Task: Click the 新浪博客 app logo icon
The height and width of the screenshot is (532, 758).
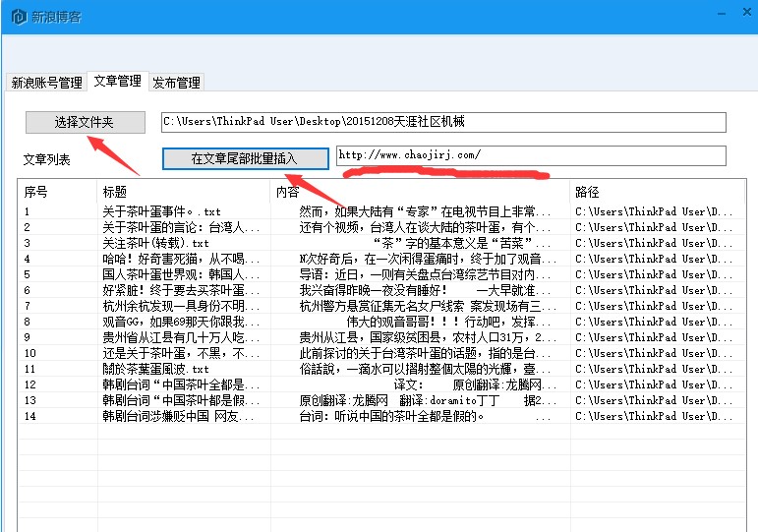Action: 19,17
